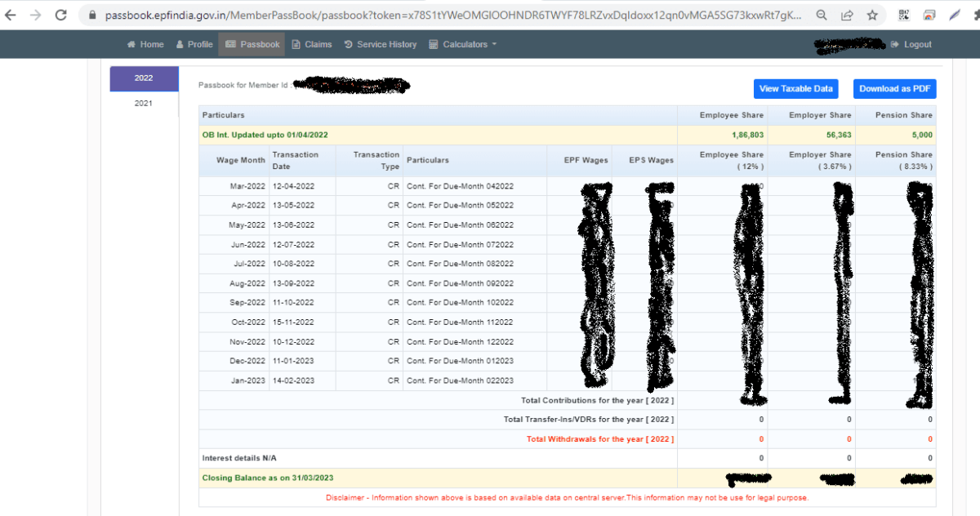Click the browser back arrow
The height and width of the screenshot is (516, 980).
11,15
